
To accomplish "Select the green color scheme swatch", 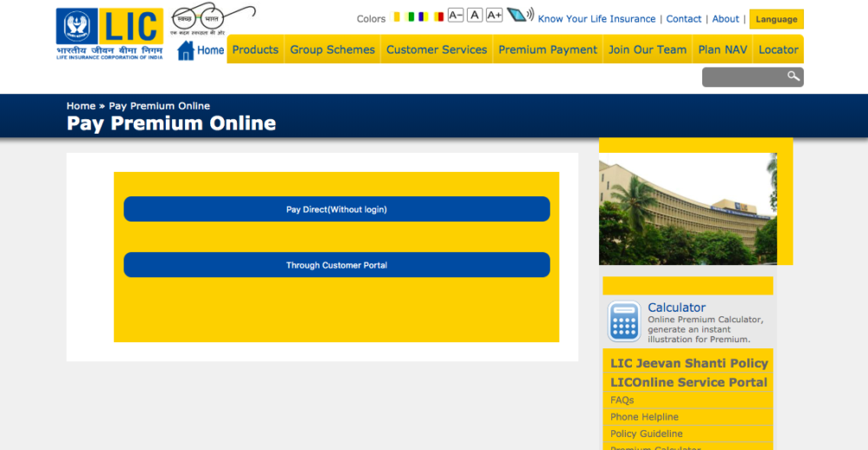I will pyautogui.click(x=411, y=17).
